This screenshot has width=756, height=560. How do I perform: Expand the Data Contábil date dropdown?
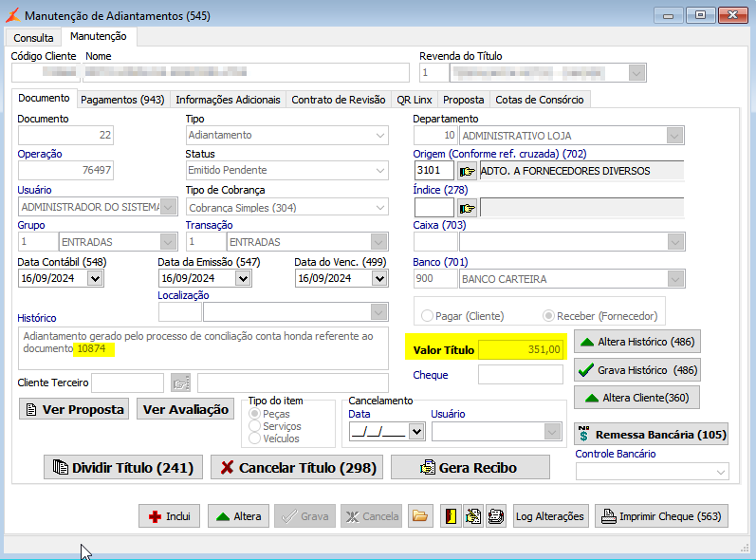tap(94, 278)
